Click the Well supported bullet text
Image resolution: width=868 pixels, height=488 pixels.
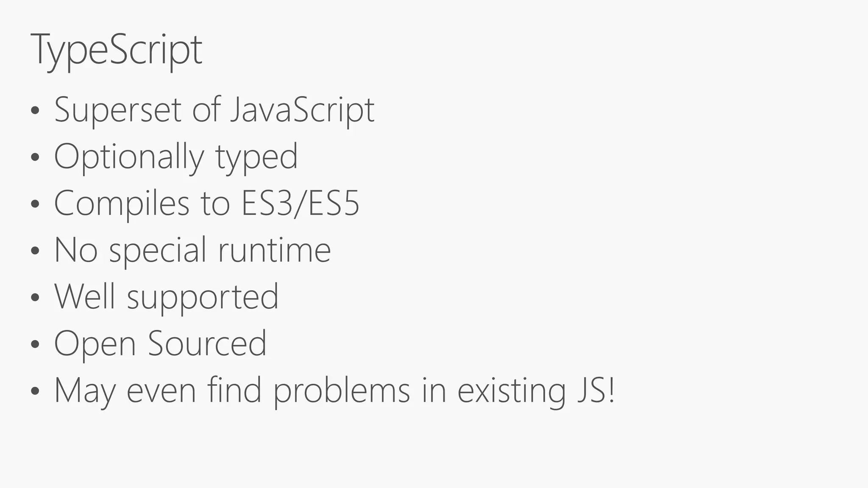click(x=167, y=297)
